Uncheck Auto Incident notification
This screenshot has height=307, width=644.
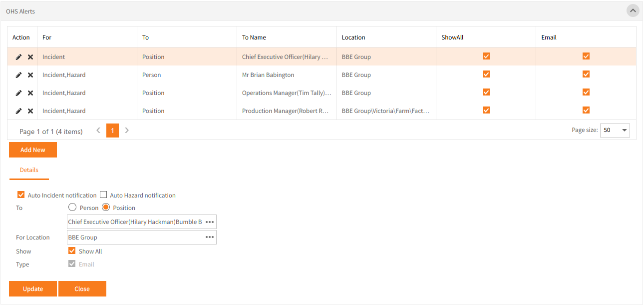click(x=21, y=195)
